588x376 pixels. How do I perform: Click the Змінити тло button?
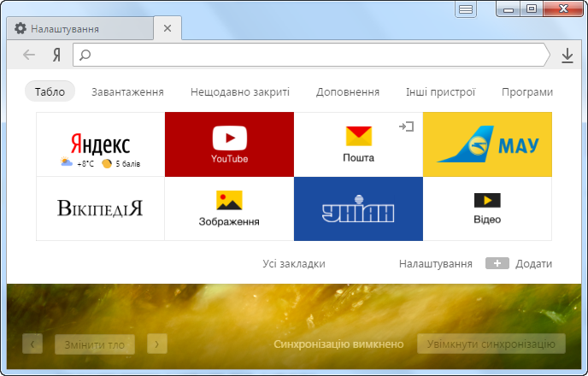click(95, 344)
